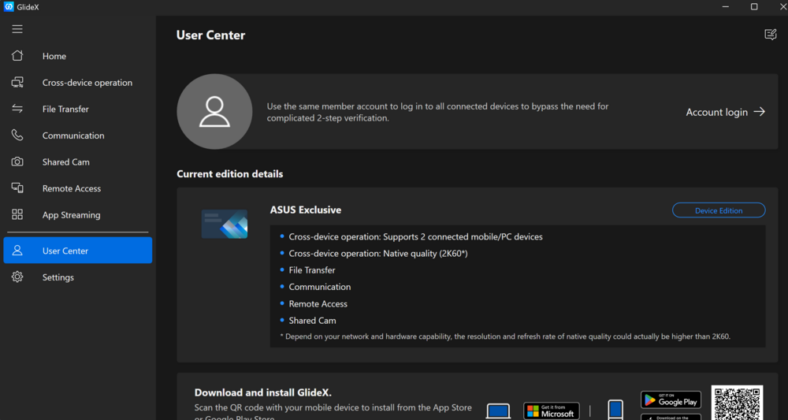Minimize the GlideX window
Viewport: 788px width, 420px height.
point(725,7)
